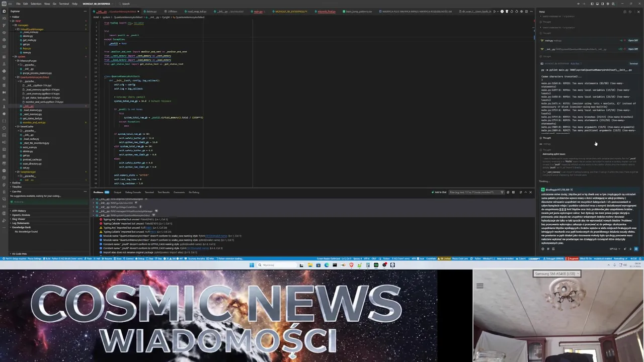Click the taskbar search box
This screenshot has width=644, height=362.
click(277, 265)
